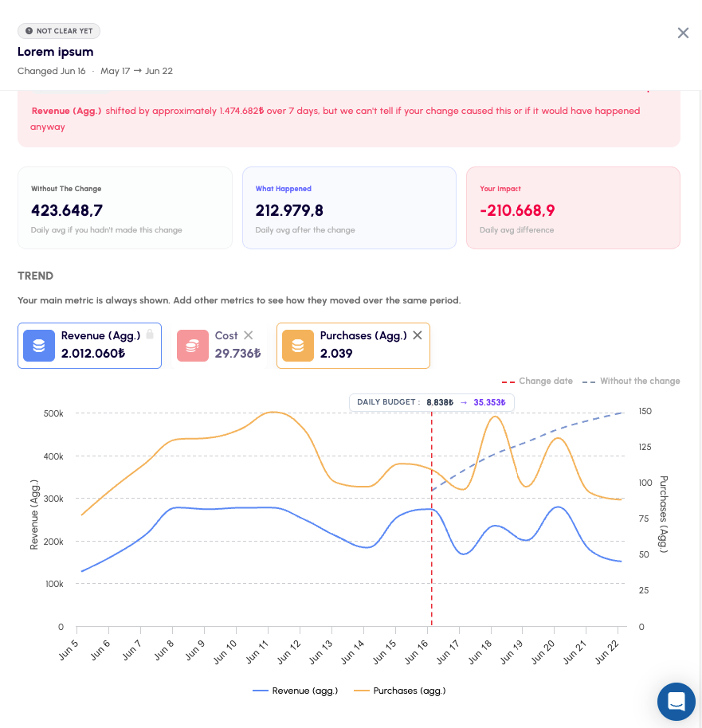702x728 pixels.
Task: Select the Revenue (Agg.) metric card
Action: click(x=90, y=346)
